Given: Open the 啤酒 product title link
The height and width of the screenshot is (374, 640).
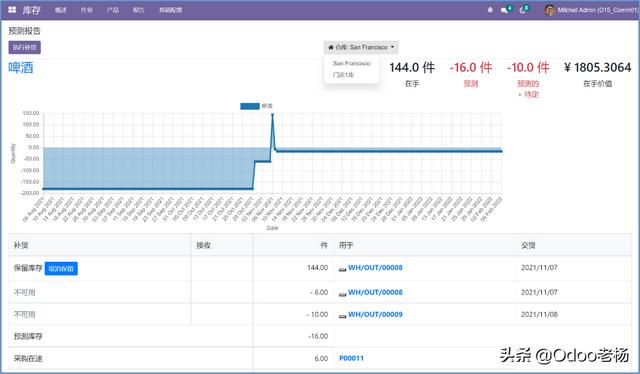Looking at the screenshot, I should (x=21, y=67).
